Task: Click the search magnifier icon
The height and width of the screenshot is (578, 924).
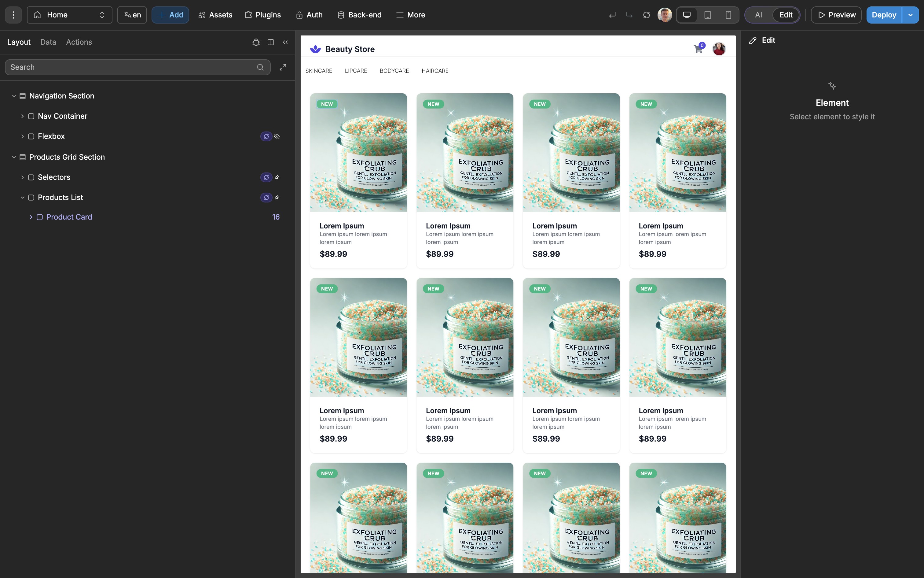Action: click(260, 67)
